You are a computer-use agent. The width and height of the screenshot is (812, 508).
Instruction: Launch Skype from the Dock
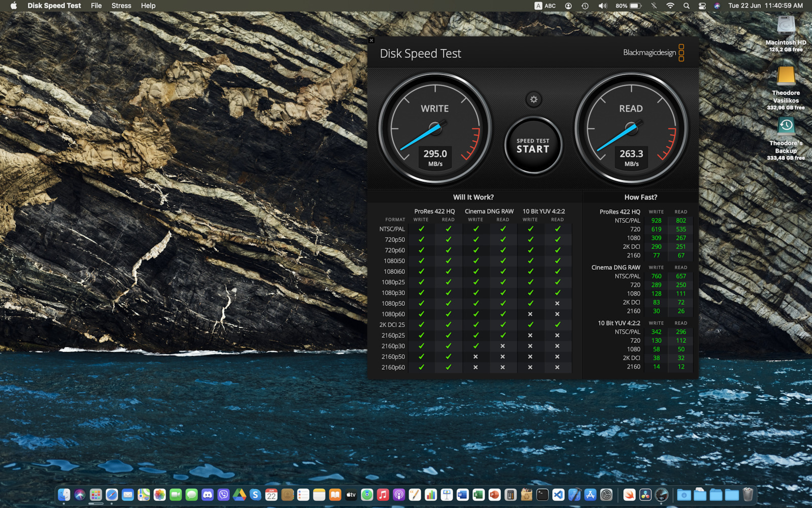tap(255, 494)
